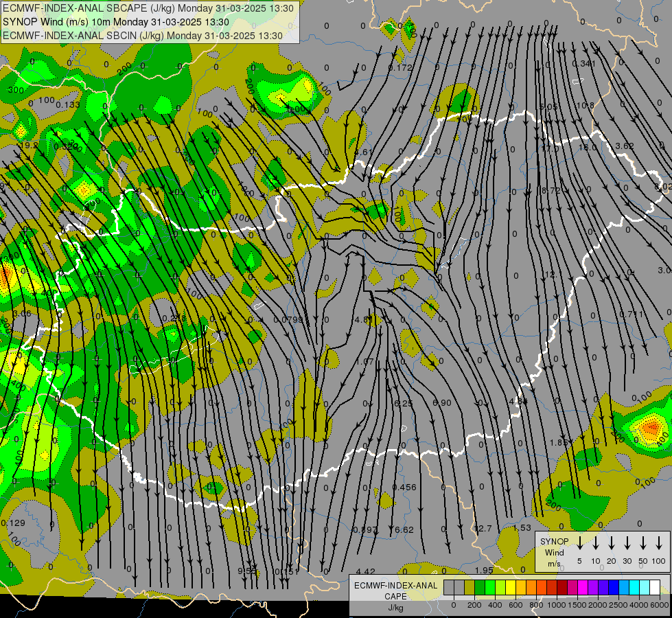This screenshot has width=672, height=618.
Task: Select the orange CAPE legend swatch
Action: 531,587
